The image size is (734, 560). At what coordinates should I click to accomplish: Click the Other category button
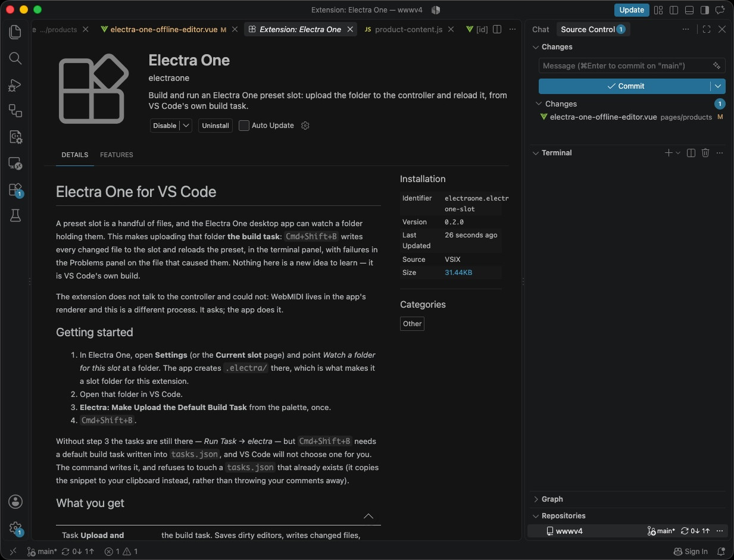click(x=412, y=324)
